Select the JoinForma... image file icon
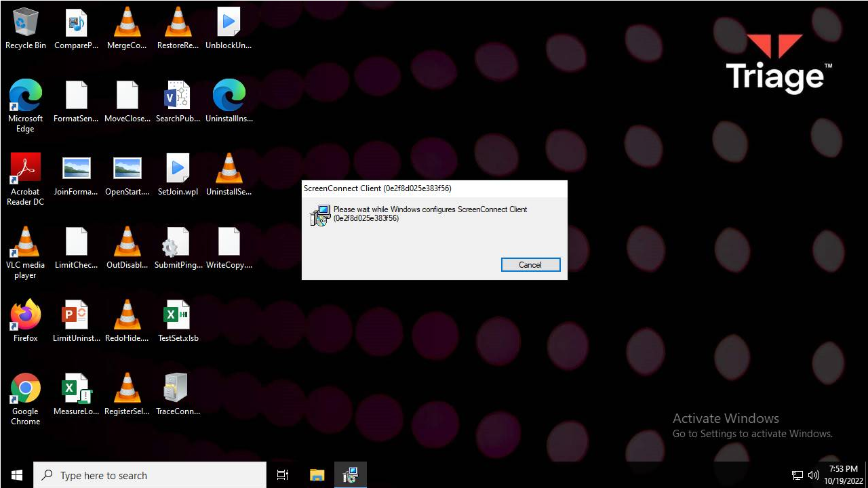868x488 pixels. (x=76, y=175)
